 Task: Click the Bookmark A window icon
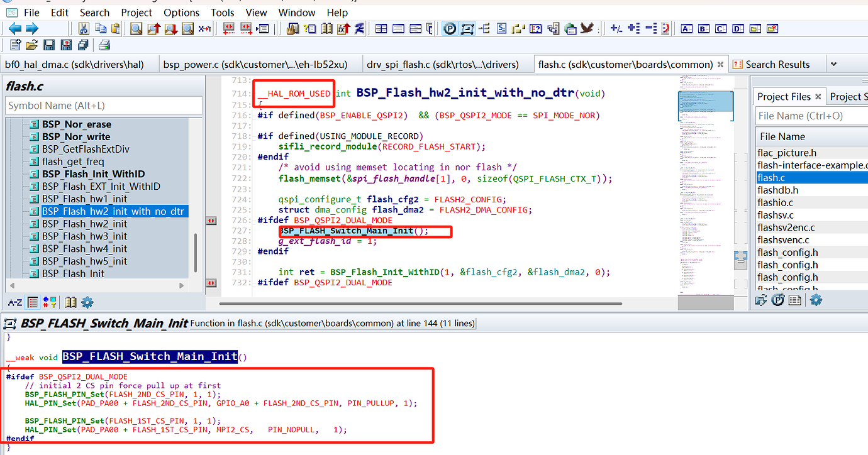coord(687,28)
